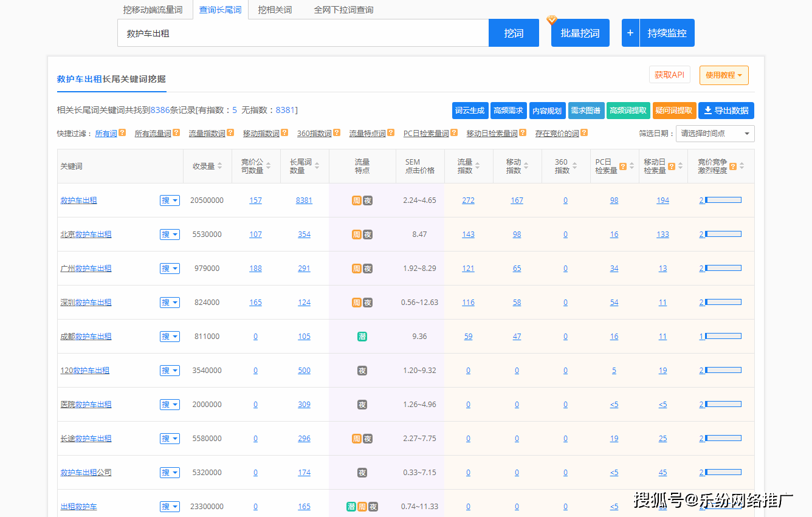This screenshot has width=812, height=517.
Task: Sort by 移动指数 column arrows
Action: pyautogui.click(x=526, y=166)
